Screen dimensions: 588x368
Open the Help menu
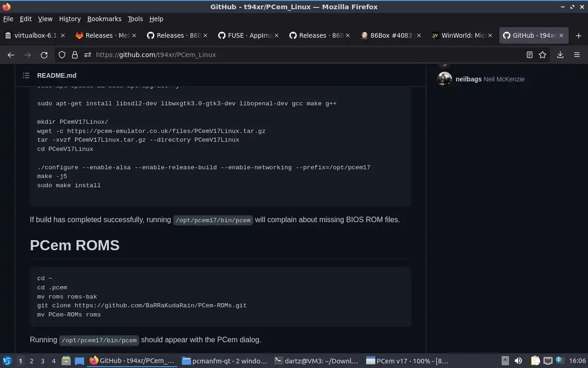[156, 19]
